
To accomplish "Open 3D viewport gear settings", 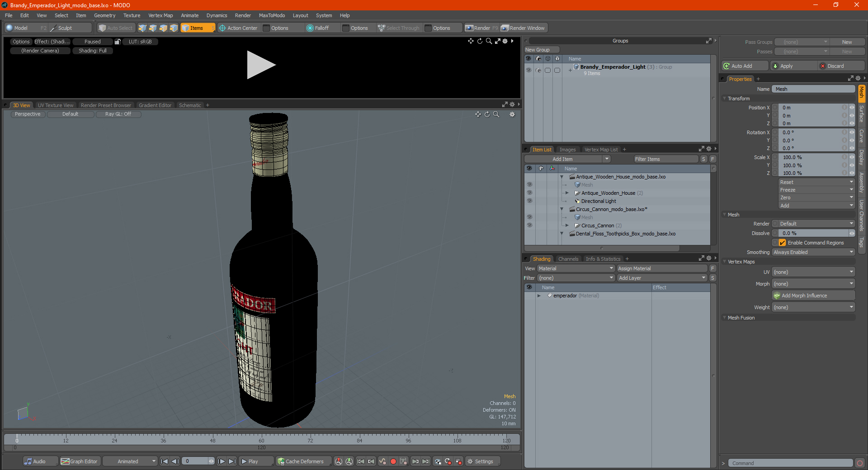I will (x=512, y=114).
